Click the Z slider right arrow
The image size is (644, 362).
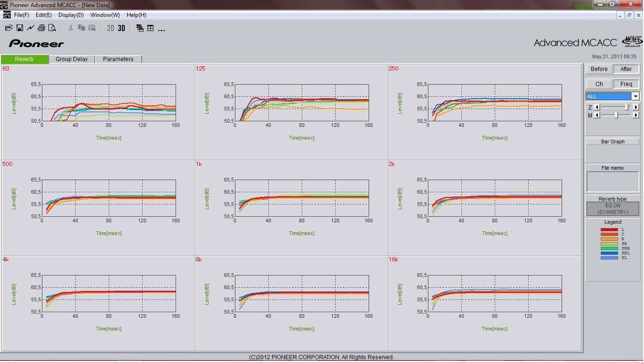pos(636,107)
